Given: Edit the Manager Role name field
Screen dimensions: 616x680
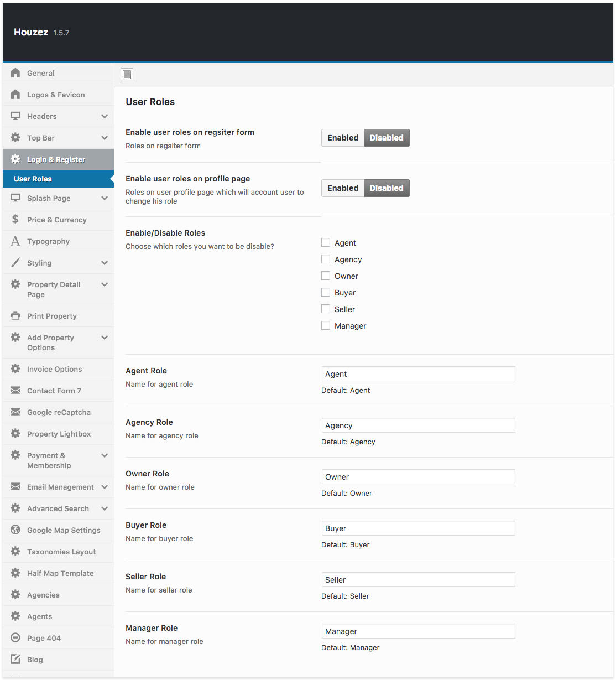Looking at the screenshot, I should [x=418, y=631].
